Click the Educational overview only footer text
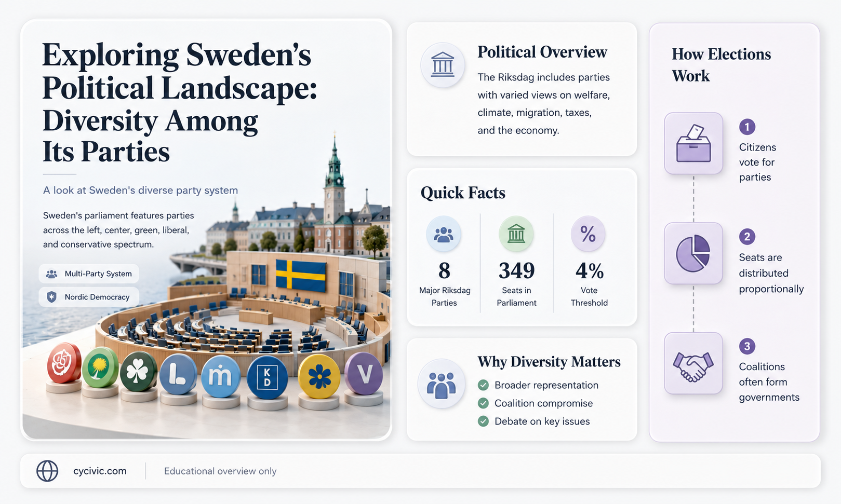The height and width of the screenshot is (504, 841). [220, 471]
